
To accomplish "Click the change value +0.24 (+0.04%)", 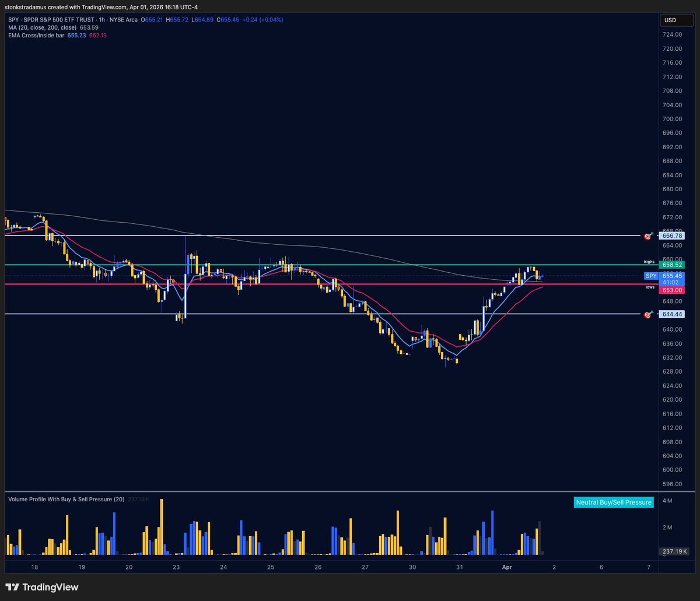I will click(264, 19).
